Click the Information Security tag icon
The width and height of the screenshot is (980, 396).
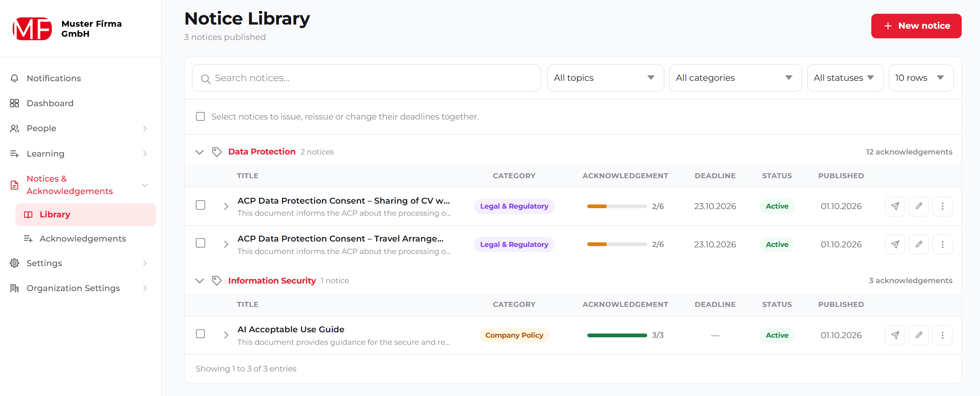217,281
